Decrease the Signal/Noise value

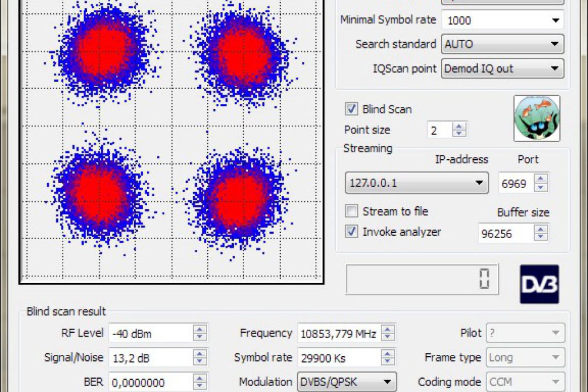click(x=199, y=362)
